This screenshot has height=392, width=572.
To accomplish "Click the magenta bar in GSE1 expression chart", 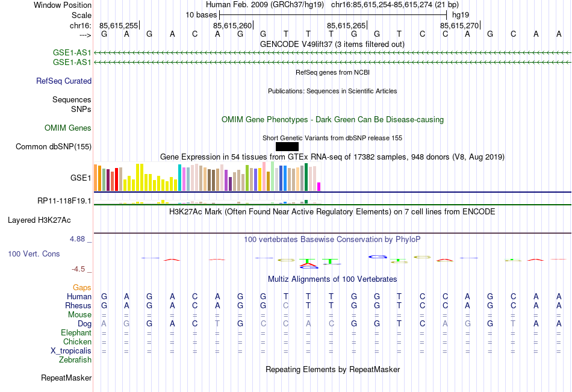I will point(319,187).
